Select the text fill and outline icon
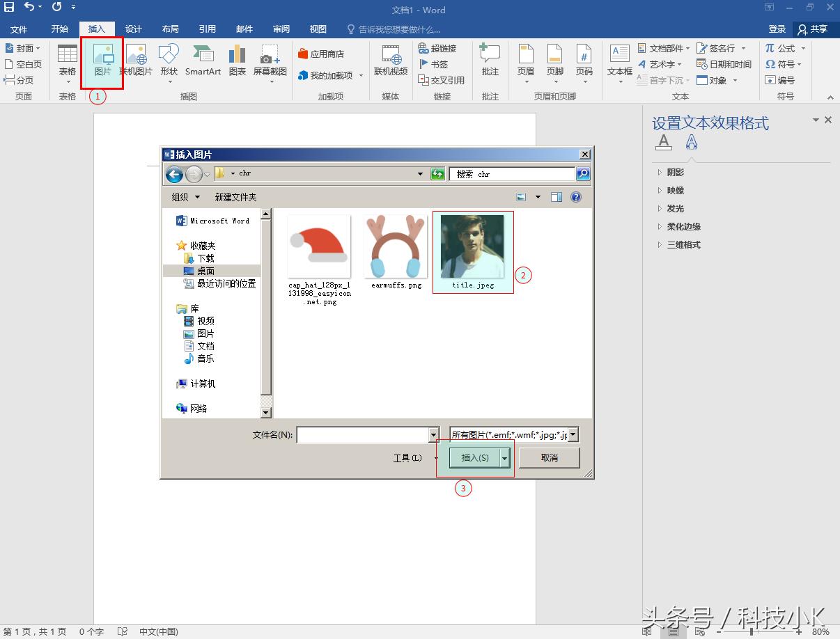This screenshot has height=639, width=840. point(664,143)
